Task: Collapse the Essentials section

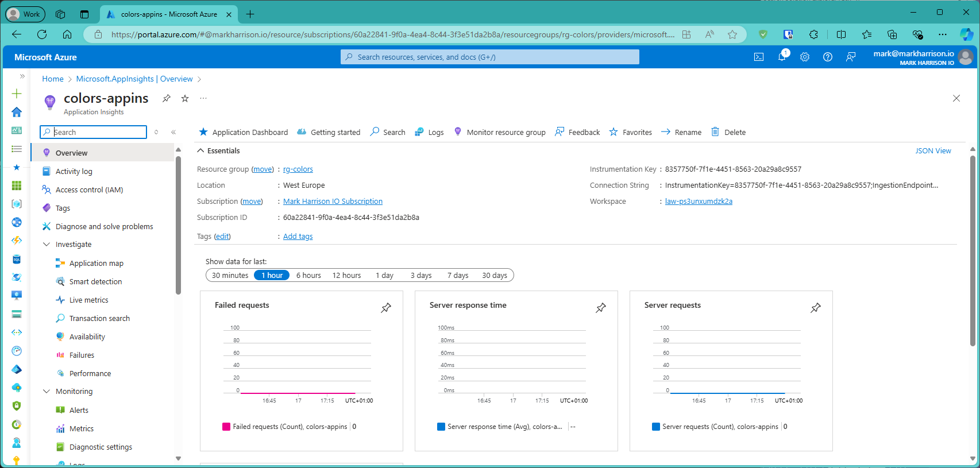Action: point(201,150)
